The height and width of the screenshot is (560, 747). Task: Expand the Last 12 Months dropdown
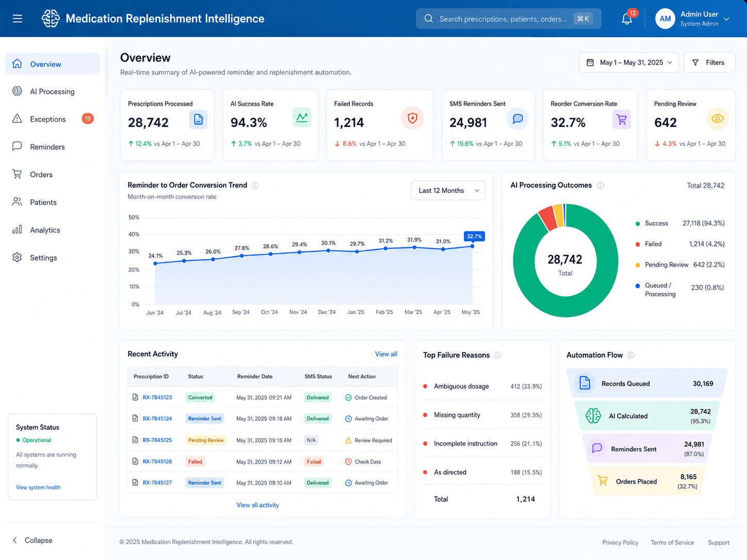point(448,190)
